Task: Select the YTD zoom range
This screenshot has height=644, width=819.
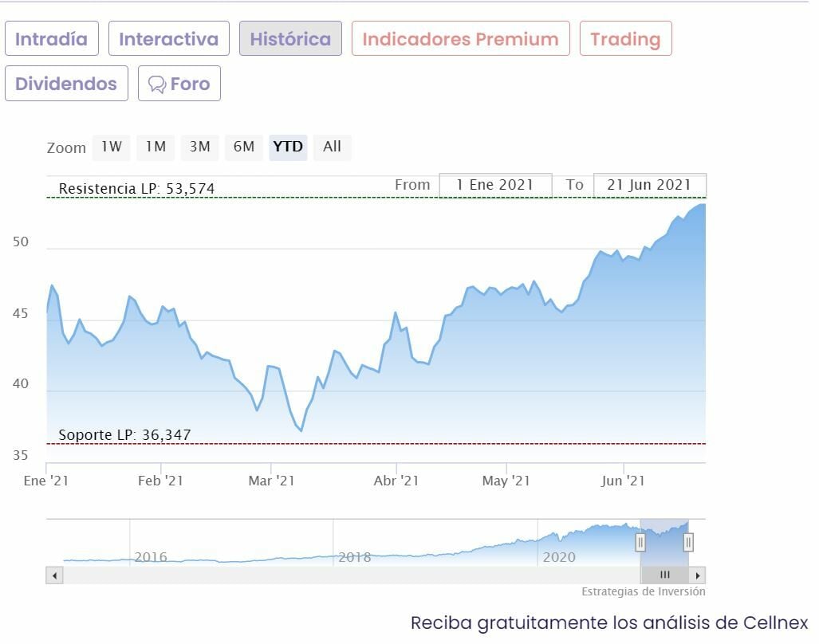Action: point(288,147)
